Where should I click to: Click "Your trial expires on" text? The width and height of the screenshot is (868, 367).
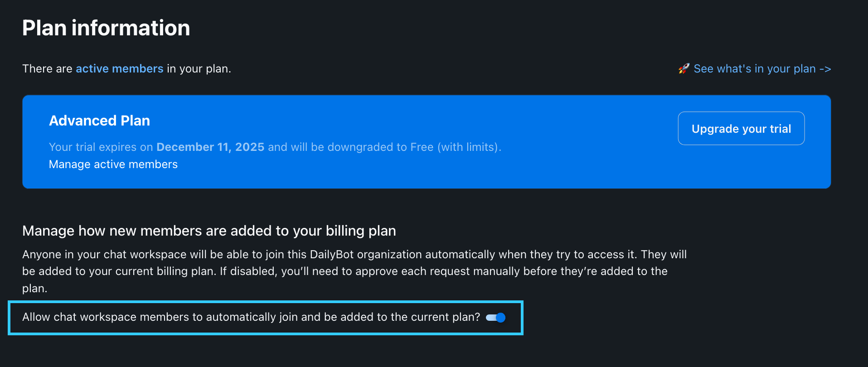coord(101,147)
